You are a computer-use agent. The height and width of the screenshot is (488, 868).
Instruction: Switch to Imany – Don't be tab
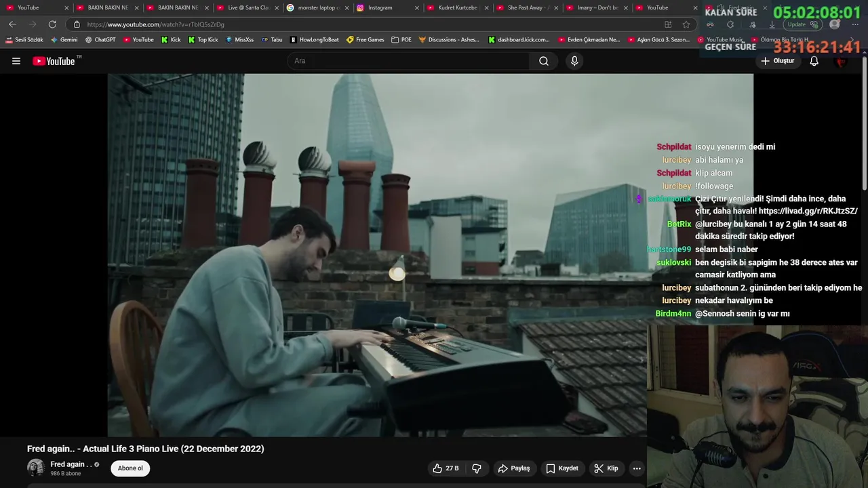coord(597,7)
